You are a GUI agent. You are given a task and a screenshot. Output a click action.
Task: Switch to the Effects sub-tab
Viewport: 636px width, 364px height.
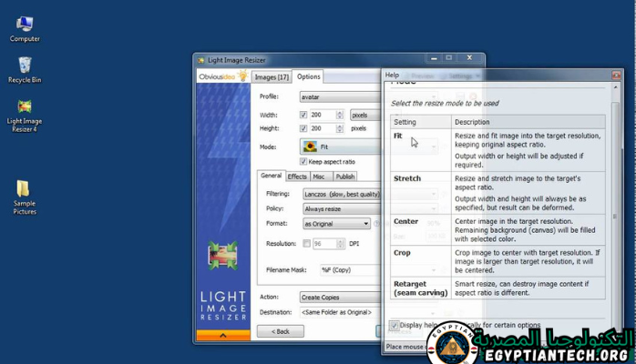(x=297, y=177)
